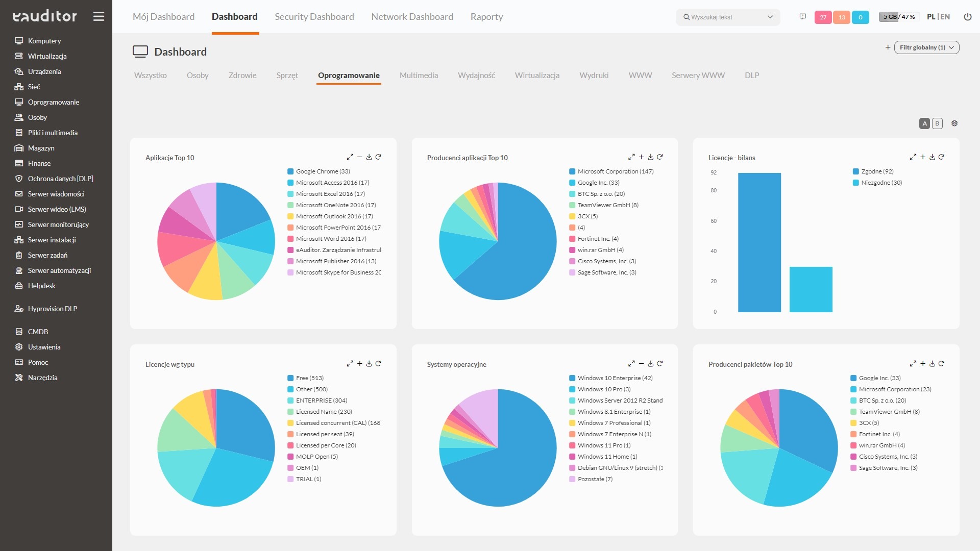Select the Sprzęt sub-tab
The image size is (980, 551).
287,76
